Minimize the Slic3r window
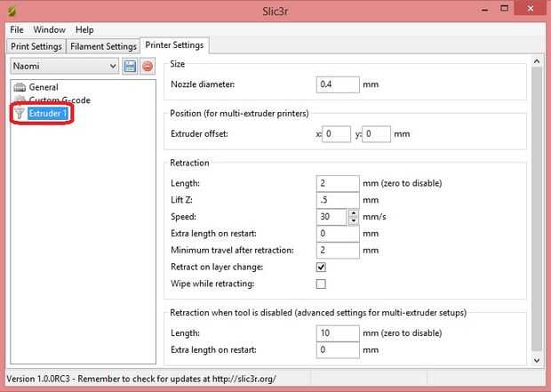Viewport: 551px width, 392px height. (x=485, y=10)
